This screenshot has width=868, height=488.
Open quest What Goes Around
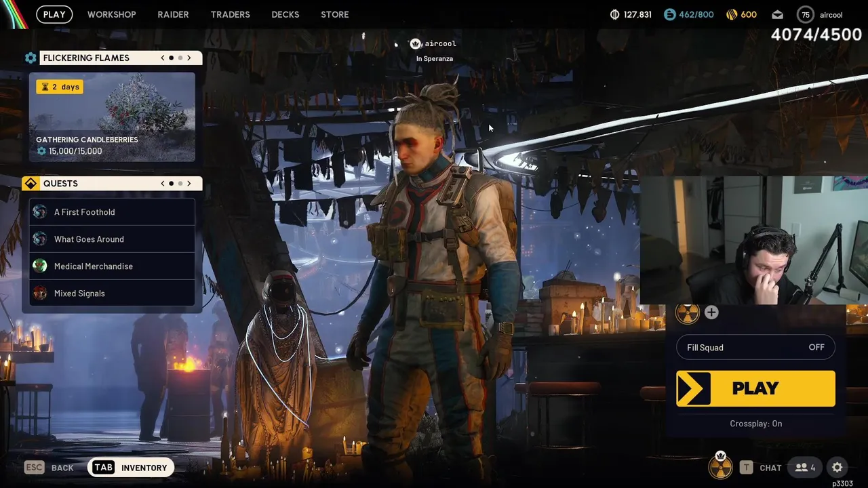click(112, 239)
